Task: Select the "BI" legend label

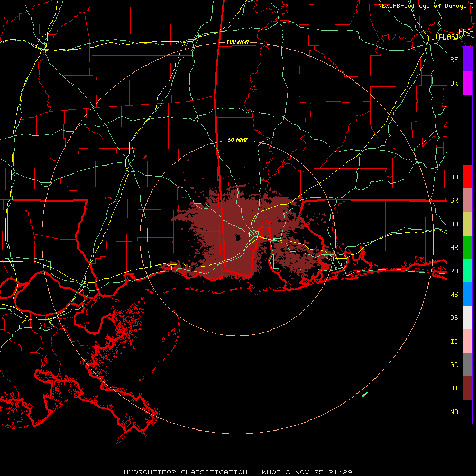Action: point(454,388)
